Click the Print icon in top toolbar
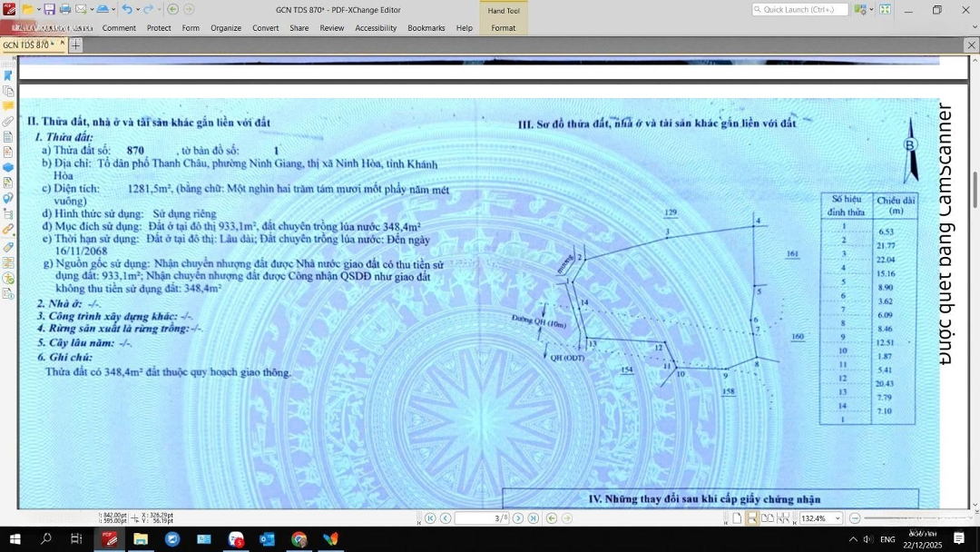 64,9
